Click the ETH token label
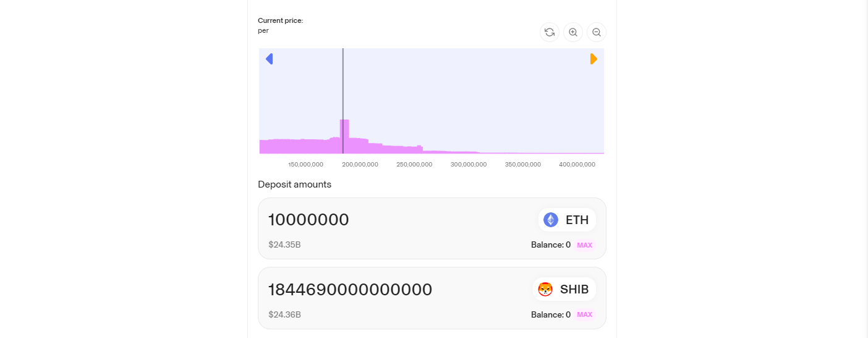This screenshot has width=868, height=338. coord(577,220)
